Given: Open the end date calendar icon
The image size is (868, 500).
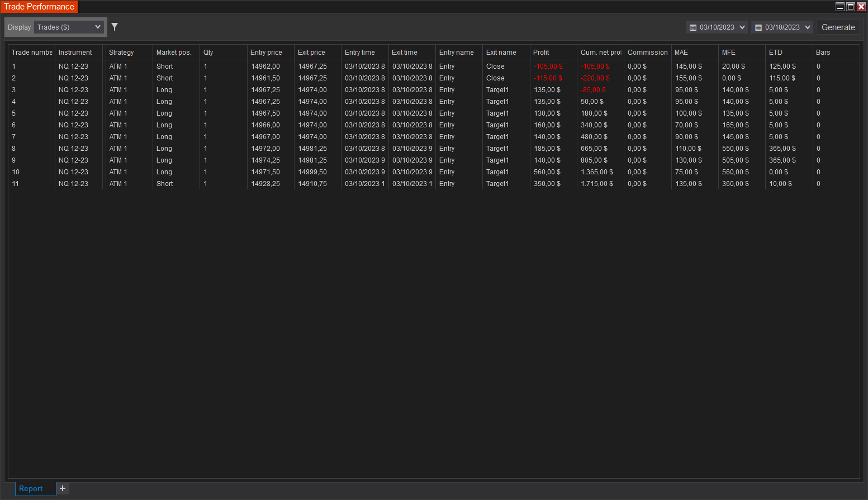Looking at the screenshot, I should 758,27.
